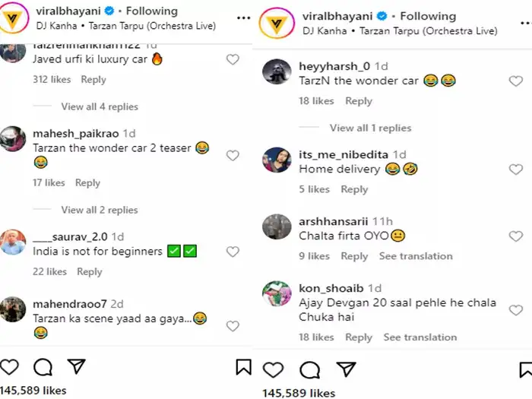
Task: Save the left post with the bookmark icon
Action: tap(243, 367)
